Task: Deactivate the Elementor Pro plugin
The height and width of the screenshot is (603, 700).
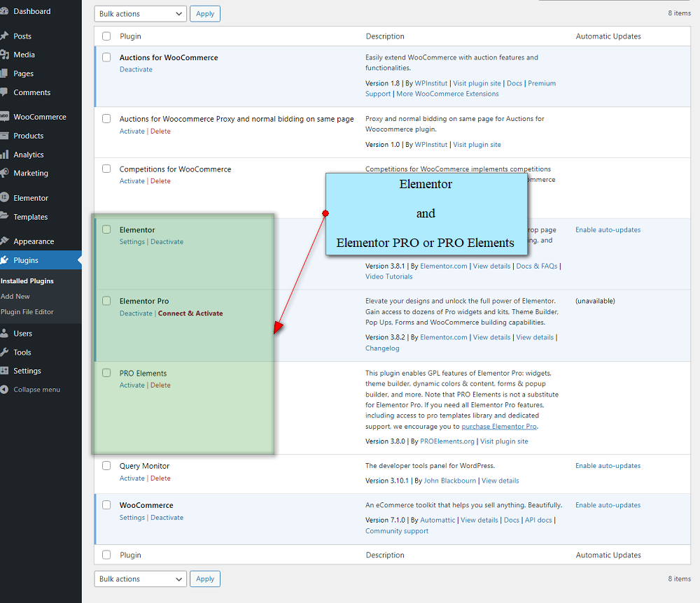Action: click(x=136, y=313)
